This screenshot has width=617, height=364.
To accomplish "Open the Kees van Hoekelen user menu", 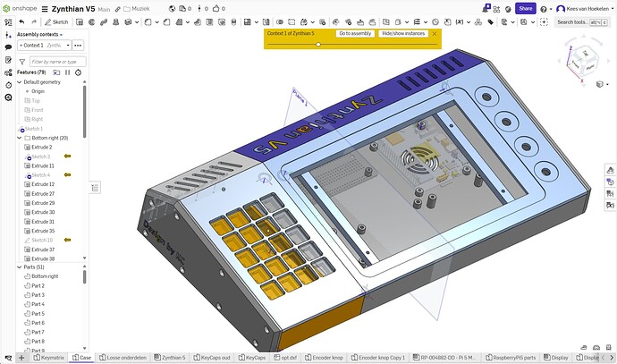I will point(585,9).
